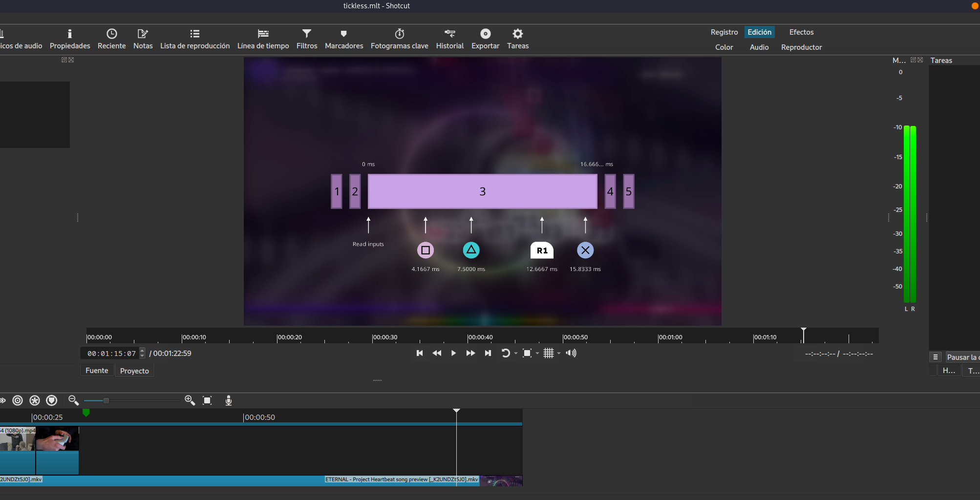Click the Pausar la cola button
Image resolution: width=980 pixels, height=500 pixels.
point(963,357)
